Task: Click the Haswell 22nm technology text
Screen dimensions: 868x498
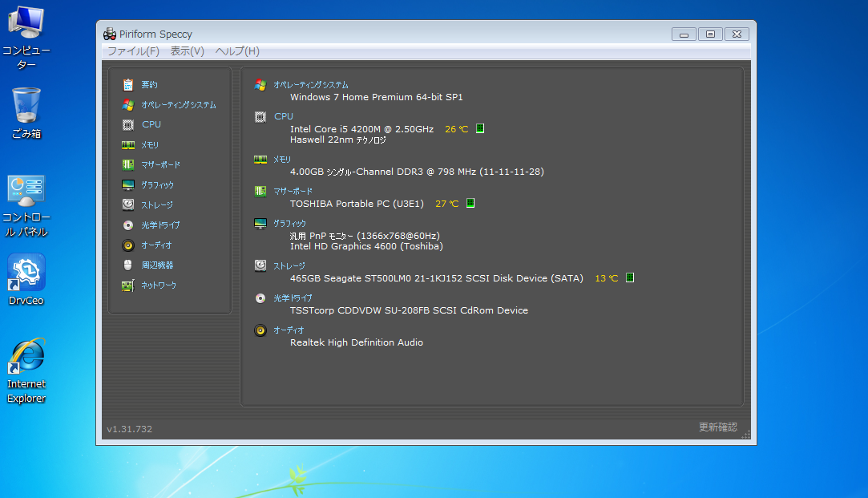Action: 337,140
